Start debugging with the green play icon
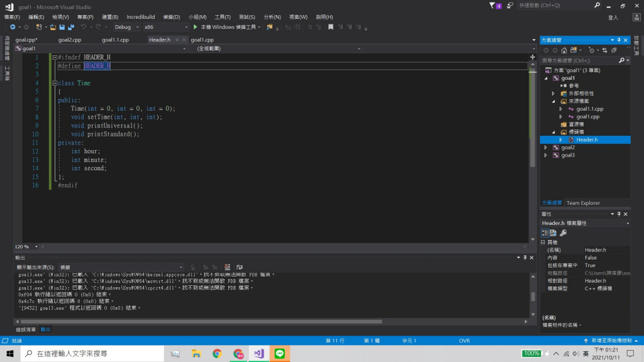Viewport: 644px width, 362px height. point(196,27)
